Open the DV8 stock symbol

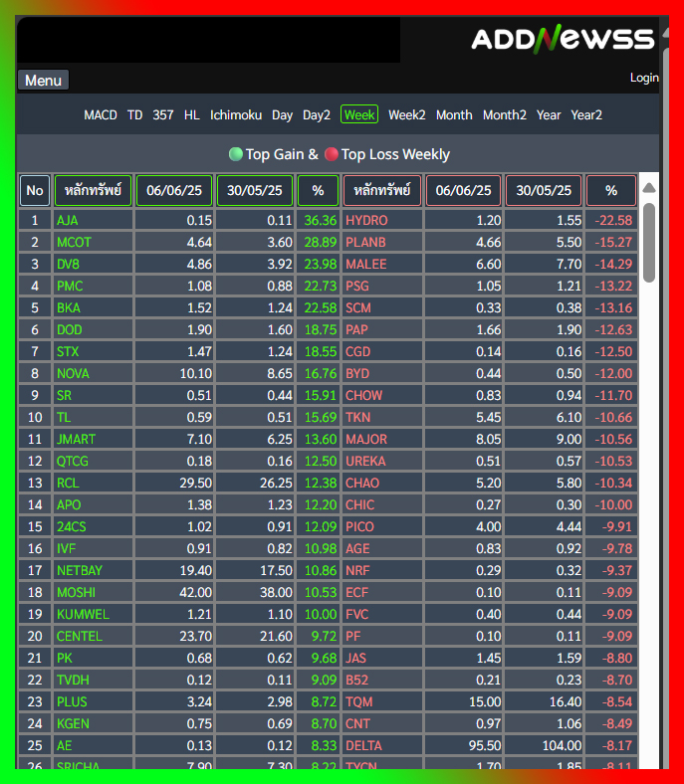click(68, 264)
